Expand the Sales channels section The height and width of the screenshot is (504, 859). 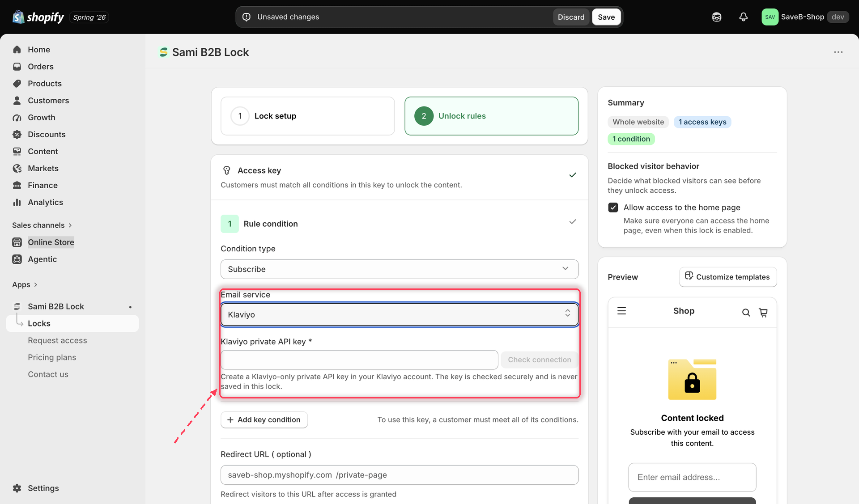(42, 225)
